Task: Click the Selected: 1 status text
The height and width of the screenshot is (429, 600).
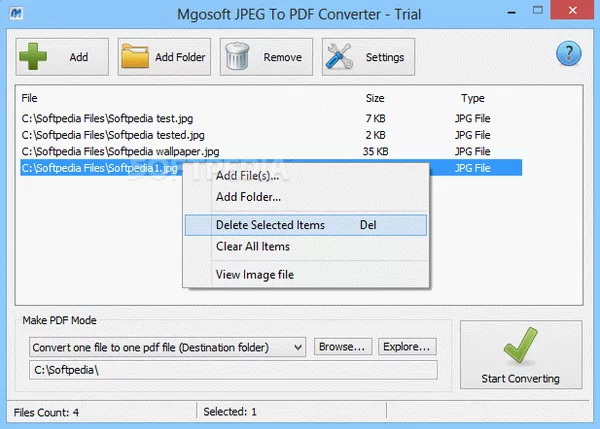Action: 230,412
